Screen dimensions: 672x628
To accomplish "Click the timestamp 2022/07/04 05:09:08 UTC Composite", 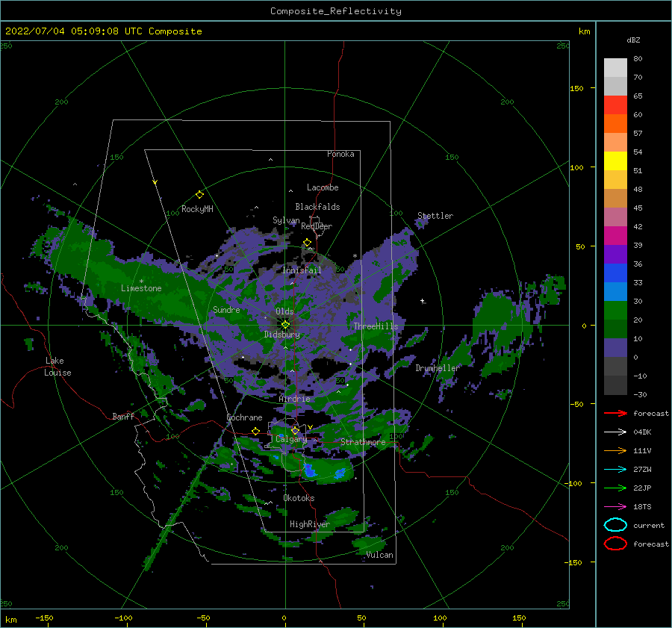I will point(104,31).
